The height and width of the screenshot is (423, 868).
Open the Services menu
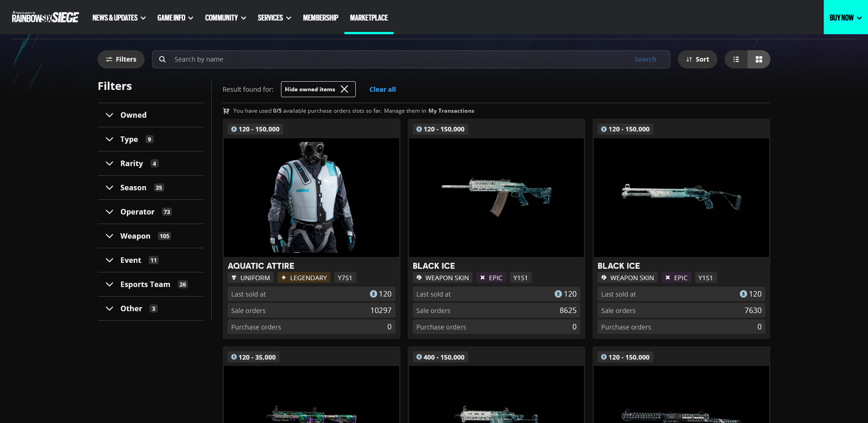point(274,18)
